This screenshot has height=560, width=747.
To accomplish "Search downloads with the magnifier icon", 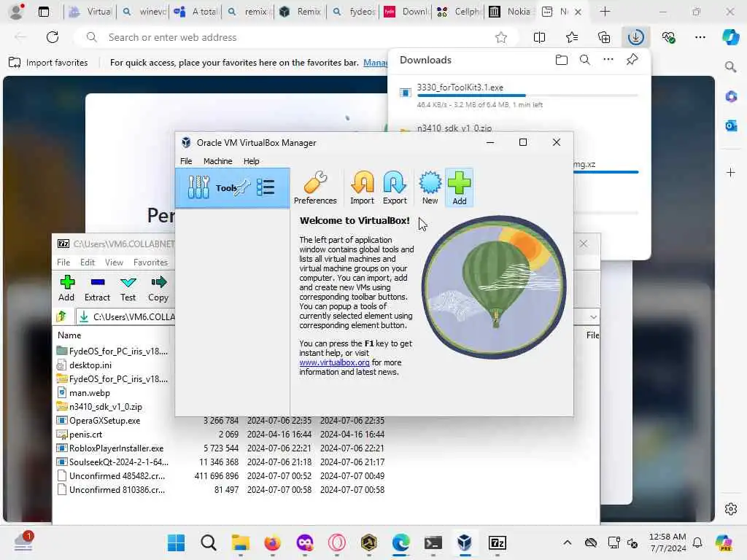I will [x=585, y=60].
